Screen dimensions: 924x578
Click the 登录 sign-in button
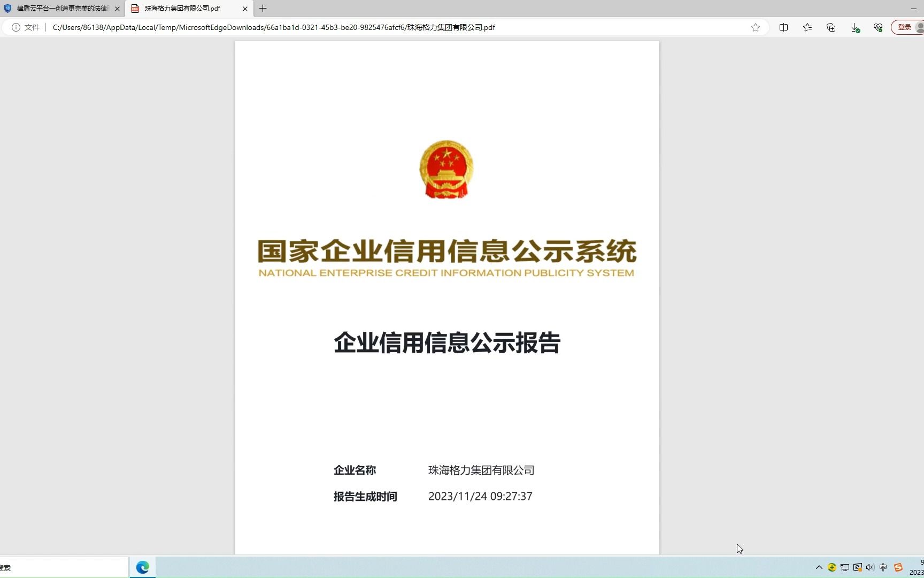[904, 27]
